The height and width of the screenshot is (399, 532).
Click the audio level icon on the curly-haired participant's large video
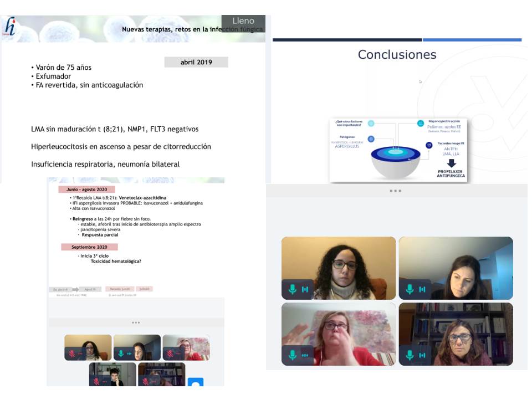coord(305,289)
